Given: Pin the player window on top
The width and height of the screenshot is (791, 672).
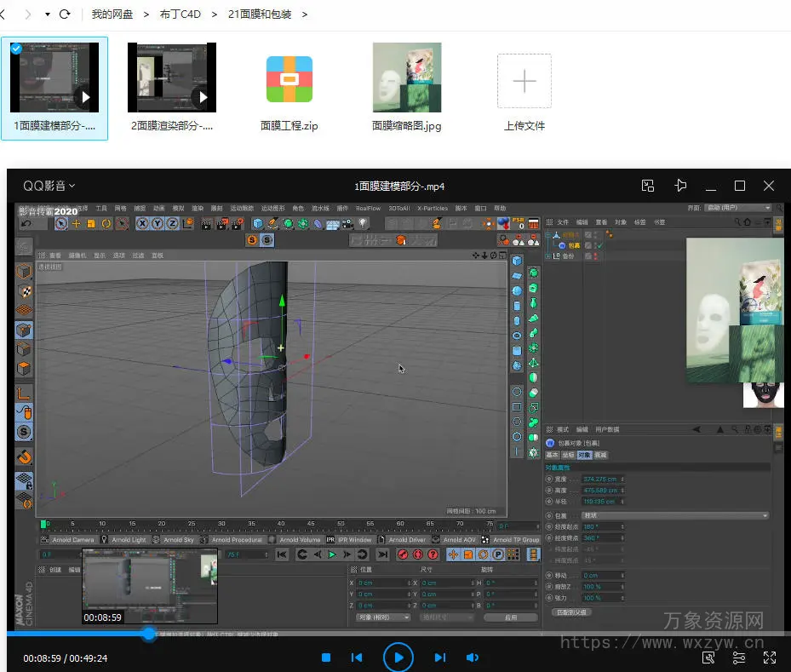Looking at the screenshot, I should [x=680, y=186].
